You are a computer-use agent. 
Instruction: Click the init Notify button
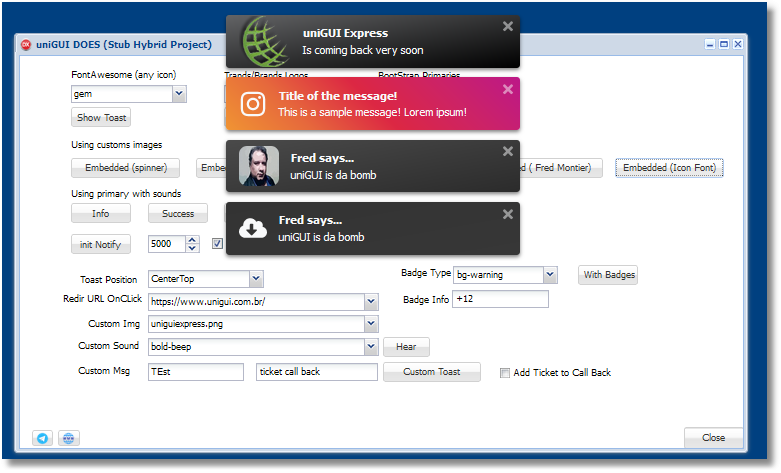[101, 244]
